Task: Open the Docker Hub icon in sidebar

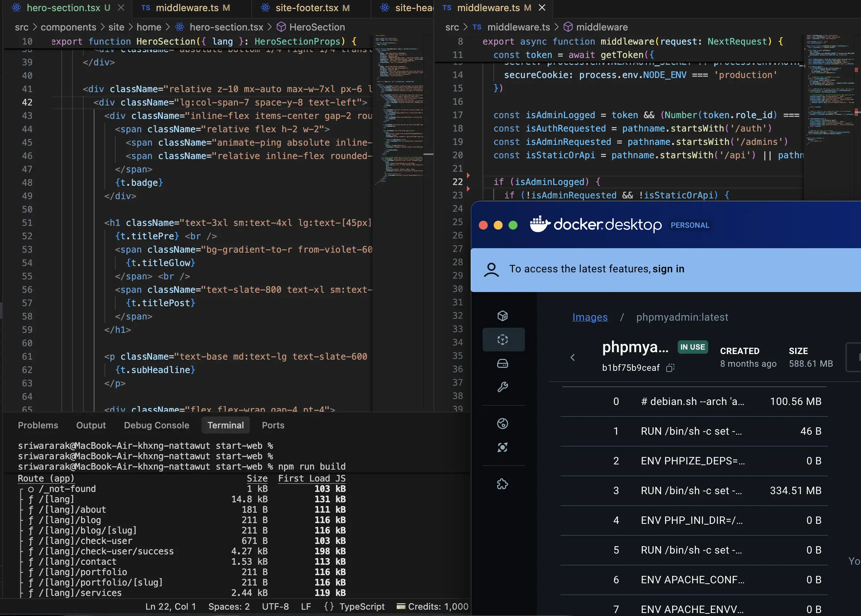Action: tap(502, 423)
